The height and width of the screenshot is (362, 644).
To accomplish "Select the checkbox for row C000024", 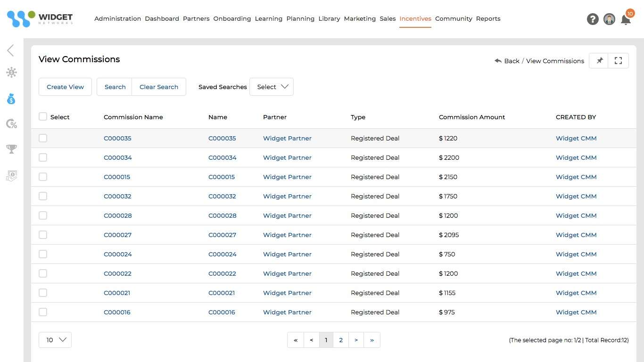I will pyautogui.click(x=43, y=254).
